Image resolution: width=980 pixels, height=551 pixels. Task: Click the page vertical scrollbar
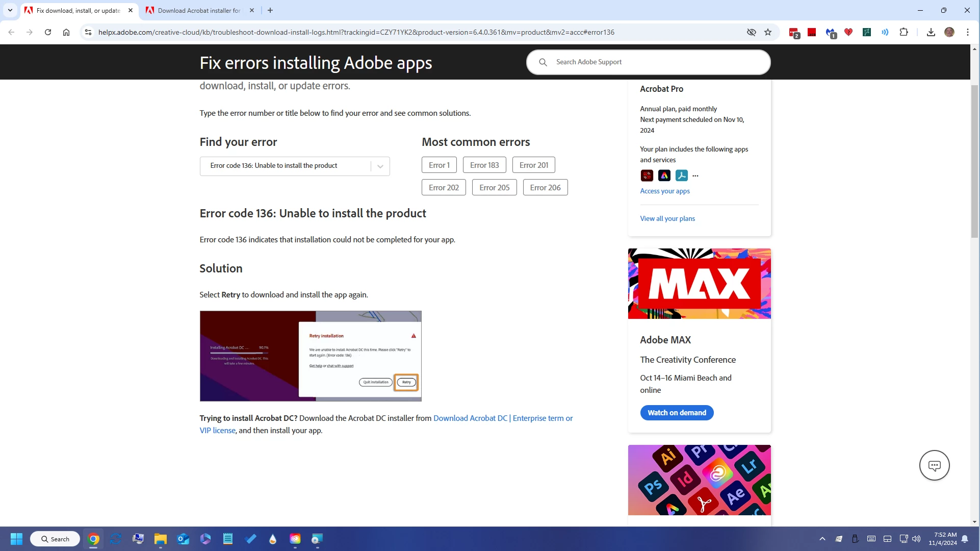point(974,161)
